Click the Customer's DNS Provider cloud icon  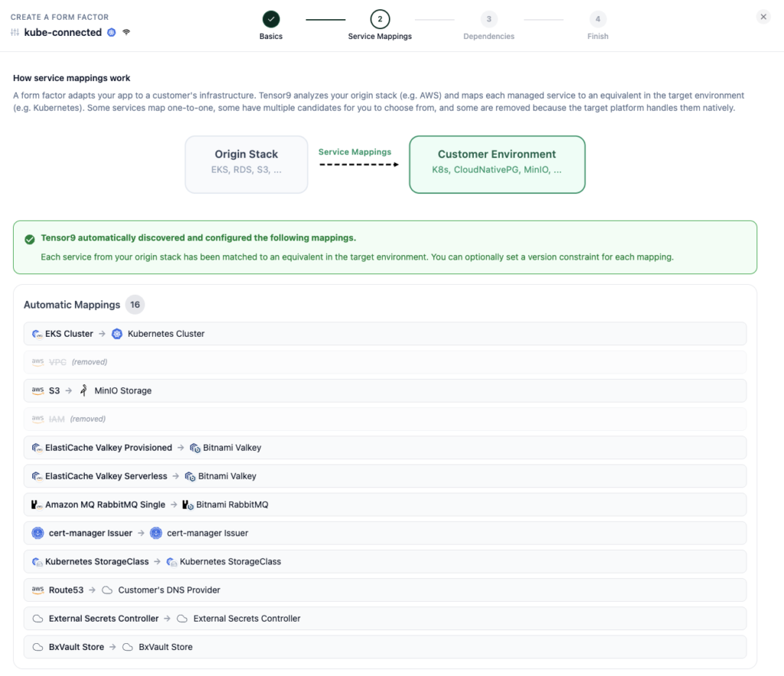(x=107, y=590)
